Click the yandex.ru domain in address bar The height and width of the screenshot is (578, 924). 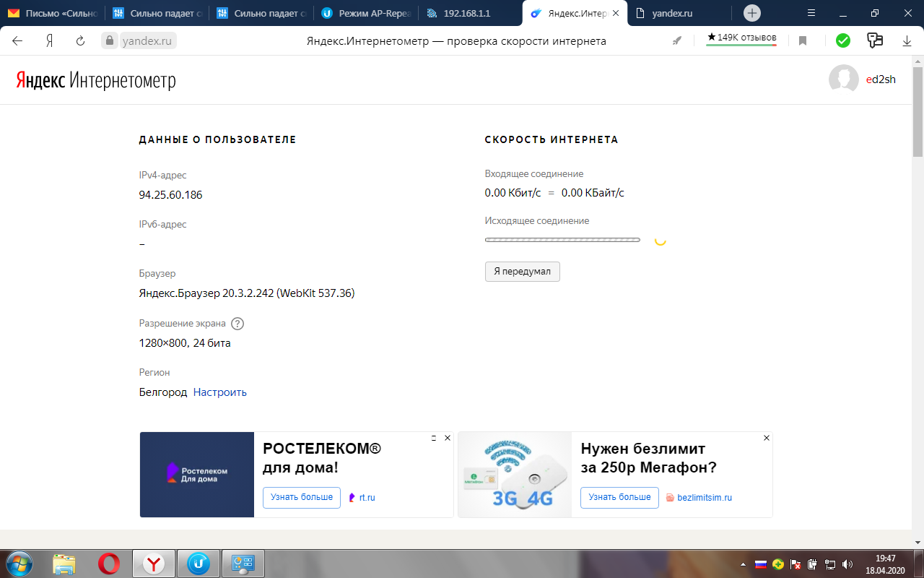[147, 41]
